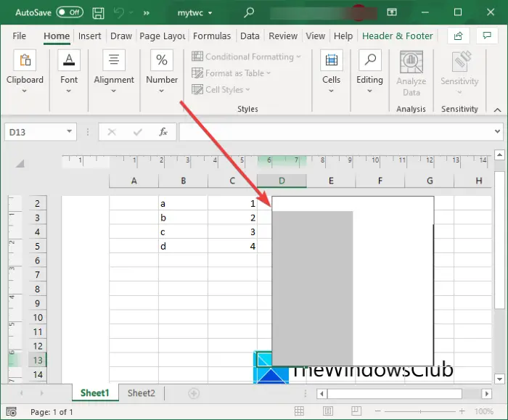508x420 pixels.
Task: Switch to Sheet1 tab
Action: [95, 393]
